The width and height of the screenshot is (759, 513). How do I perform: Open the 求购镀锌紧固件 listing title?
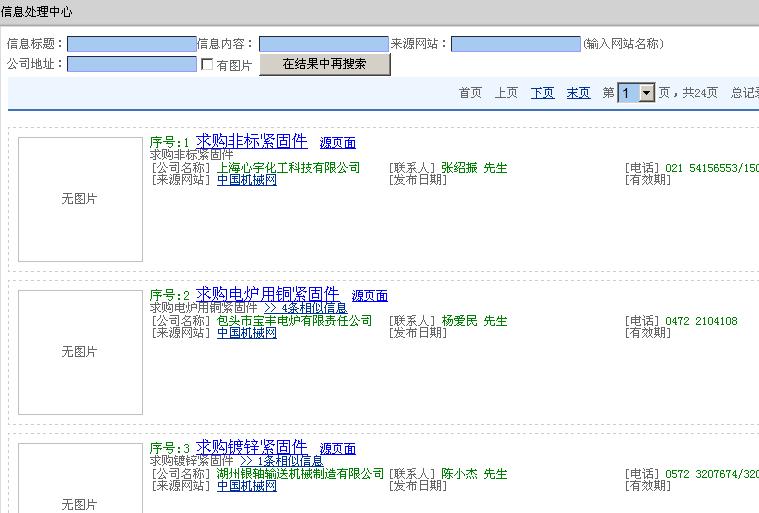click(251, 447)
